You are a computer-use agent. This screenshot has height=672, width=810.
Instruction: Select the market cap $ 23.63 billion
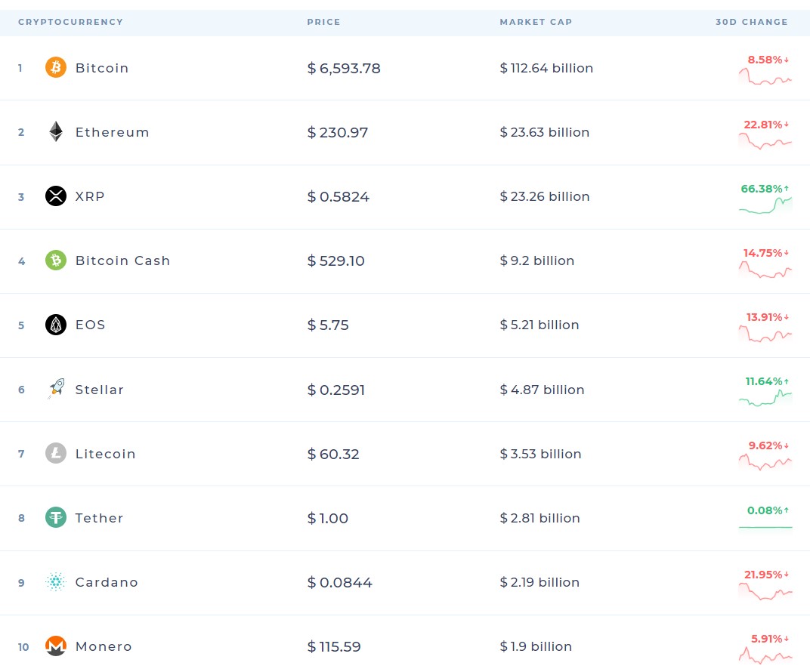tap(545, 132)
